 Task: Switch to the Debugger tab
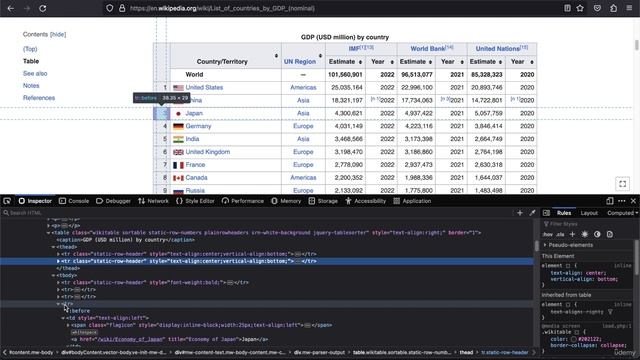(x=113, y=201)
